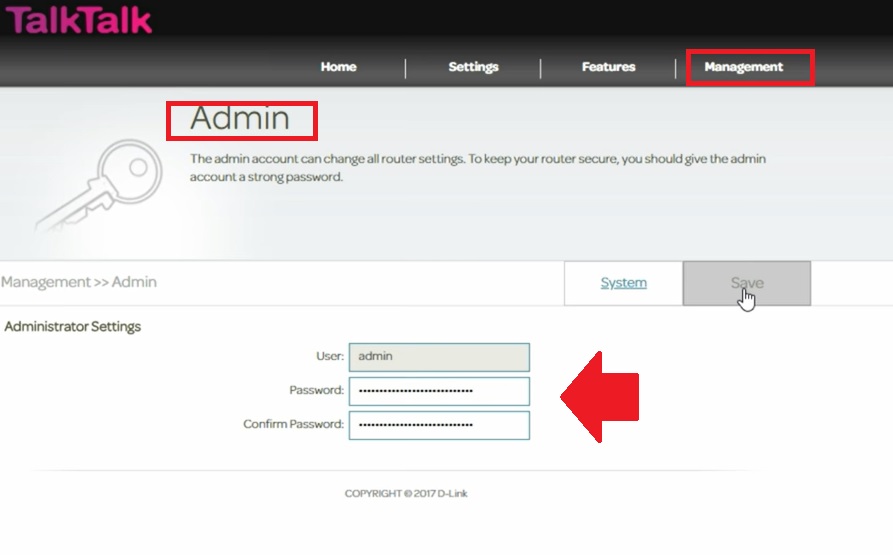Click the User label
Screen dimensions: 893x555
point(328,357)
